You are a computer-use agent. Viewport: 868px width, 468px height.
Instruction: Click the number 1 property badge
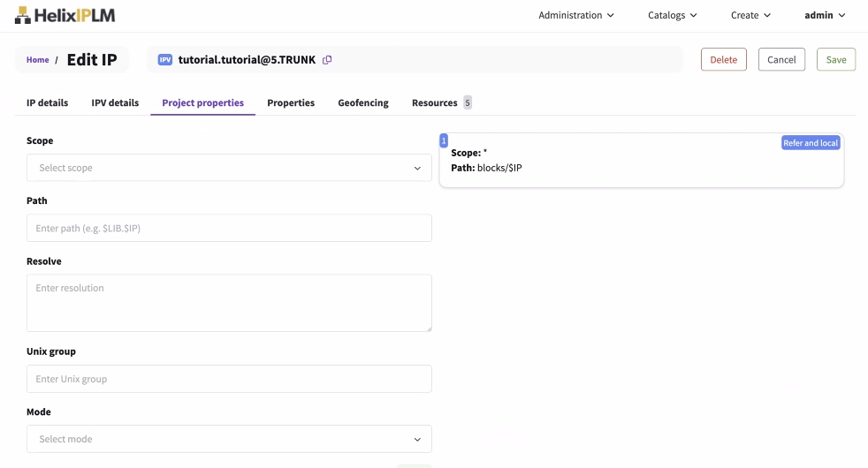(x=444, y=140)
